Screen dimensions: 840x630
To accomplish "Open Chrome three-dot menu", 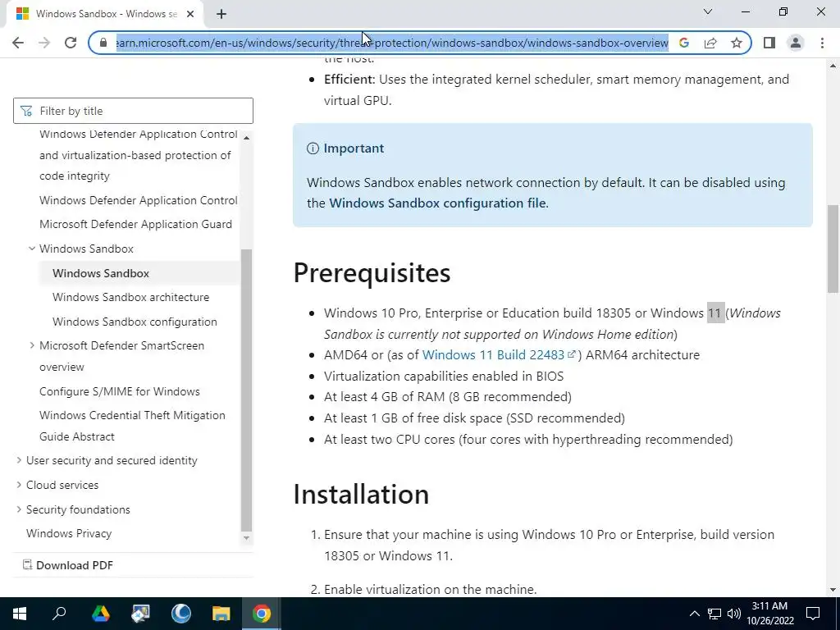I will click(x=822, y=43).
